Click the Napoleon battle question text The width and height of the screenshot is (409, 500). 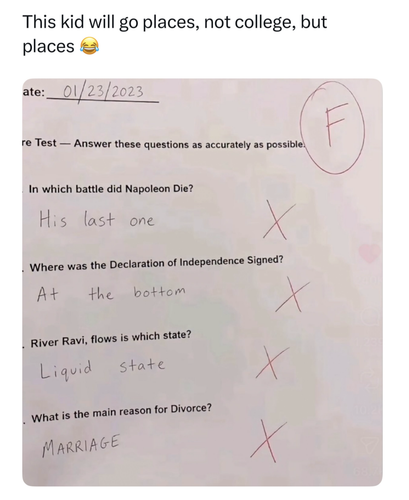click(x=111, y=189)
